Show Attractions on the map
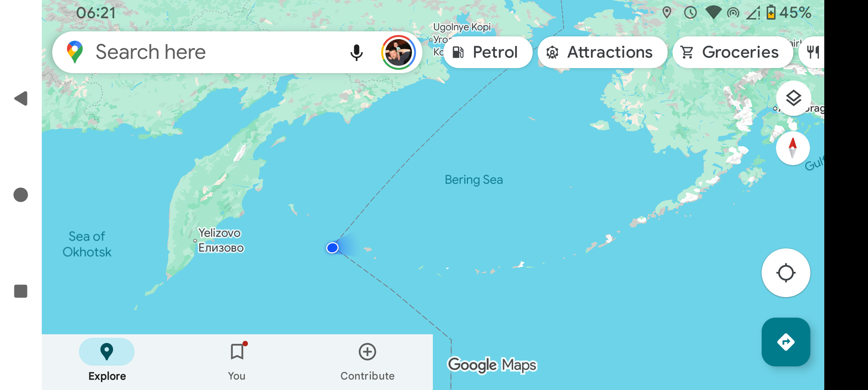Viewport: 868px width, 390px height. pyautogui.click(x=602, y=52)
